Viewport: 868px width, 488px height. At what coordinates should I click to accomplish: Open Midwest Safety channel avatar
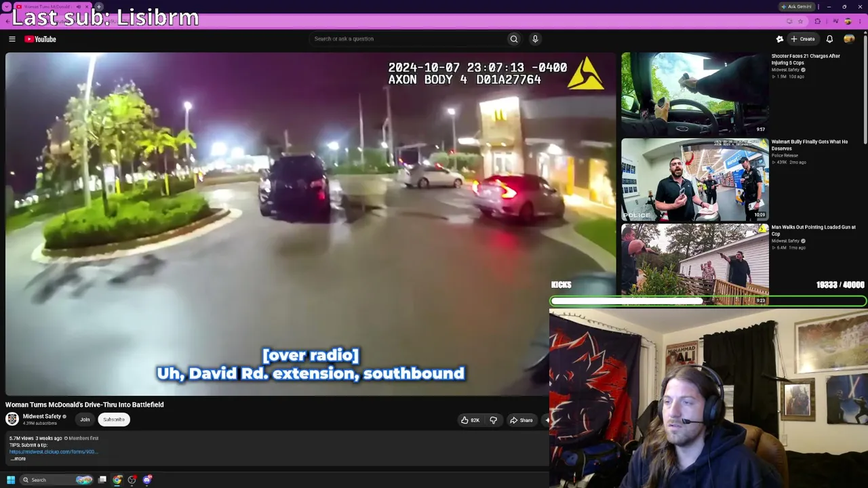tap(12, 419)
